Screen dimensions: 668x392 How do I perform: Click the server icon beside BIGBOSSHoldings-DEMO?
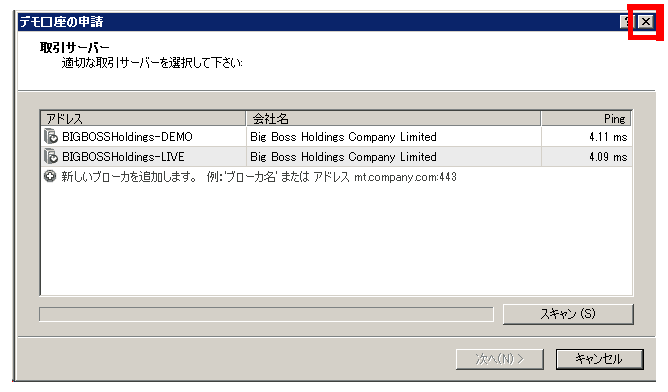click(51, 136)
